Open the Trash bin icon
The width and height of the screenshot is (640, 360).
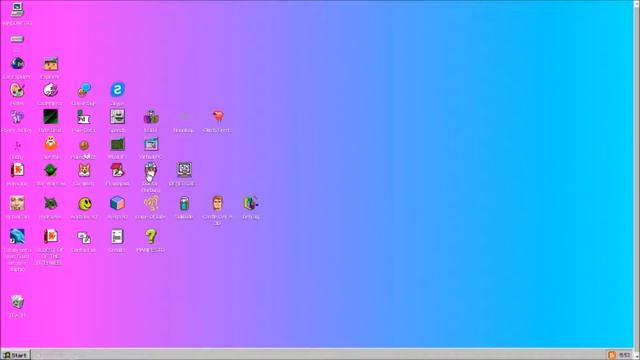point(17,302)
